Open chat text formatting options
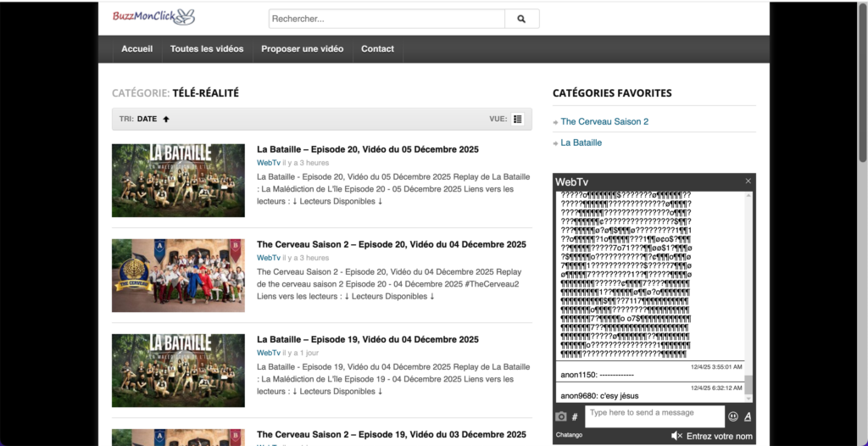Image resolution: width=868 pixels, height=446 pixels. (x=748, y=416)
